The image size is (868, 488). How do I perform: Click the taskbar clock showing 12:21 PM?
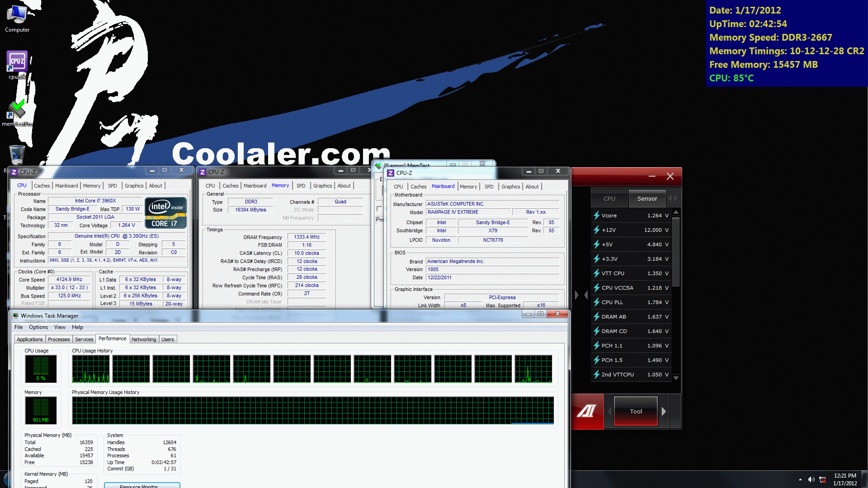click(x=845, y=479)
